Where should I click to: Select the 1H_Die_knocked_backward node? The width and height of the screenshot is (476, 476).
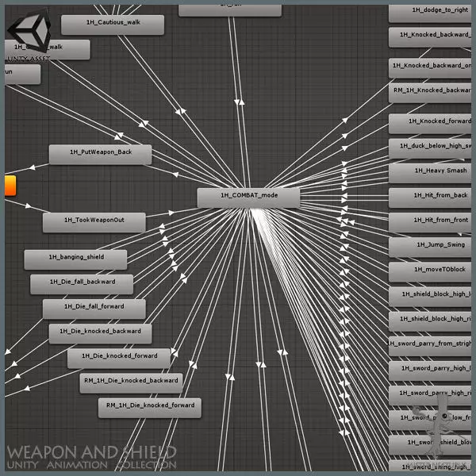(x=100, y=334)
